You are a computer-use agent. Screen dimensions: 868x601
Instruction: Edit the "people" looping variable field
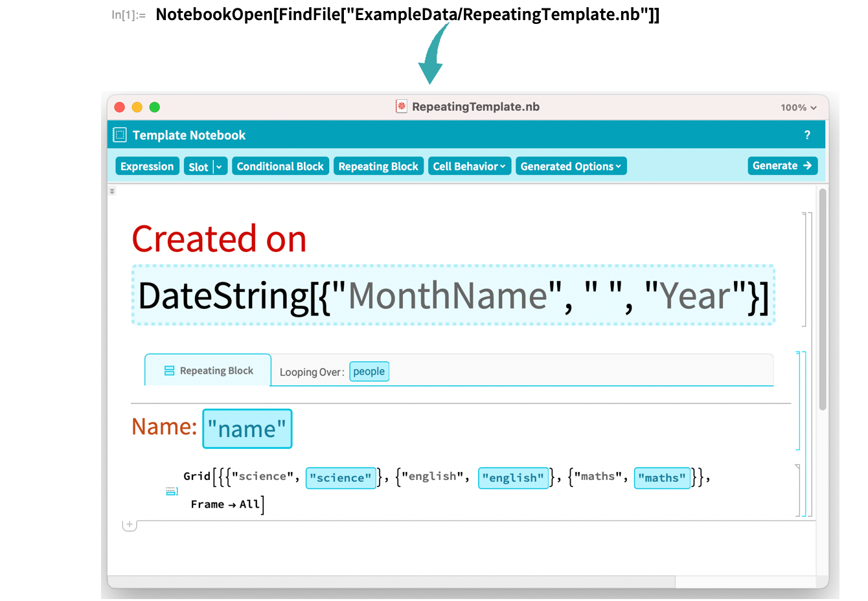369,371
